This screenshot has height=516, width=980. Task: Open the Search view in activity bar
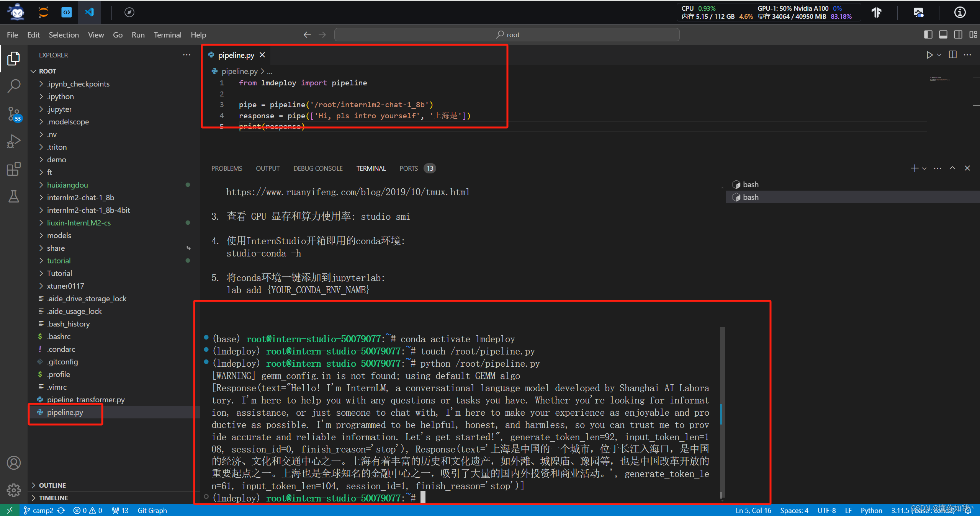14,86
